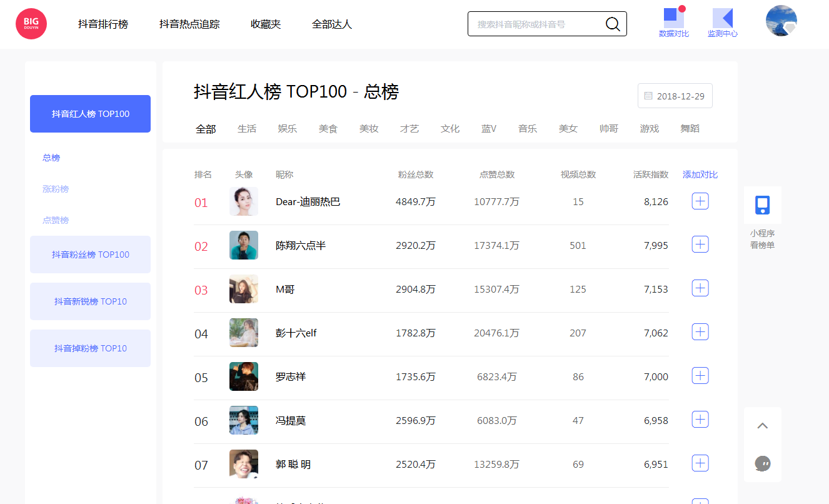Switch to the 舞蹈 category tab
Image resolution: width=829 pixels, height=504 pixels.
pyautogui.click(x=690, y=129)
